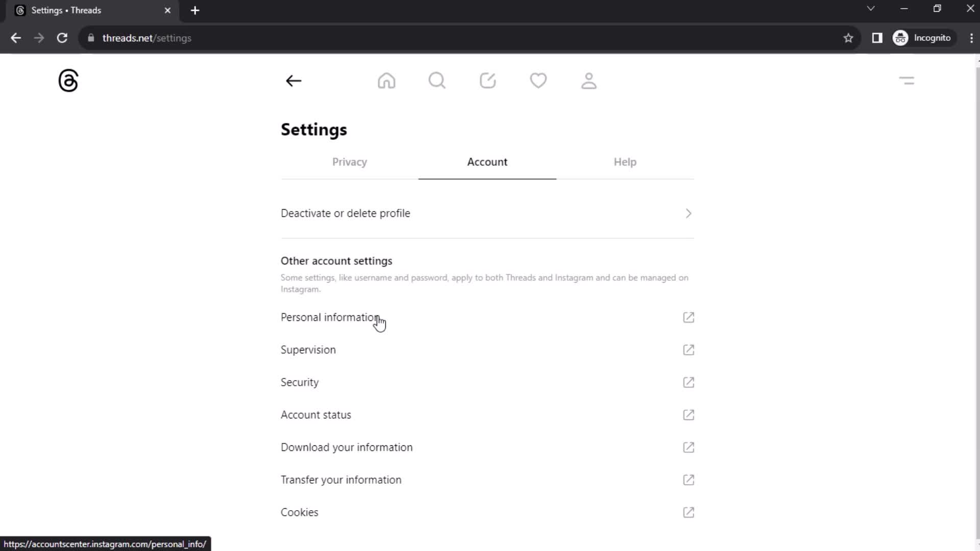Click the hamburger menu icon

[908, 81]
